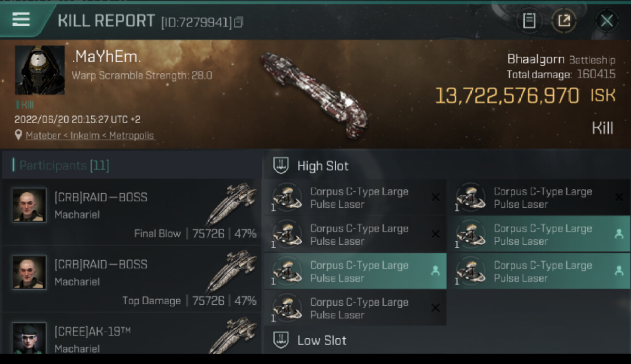Close the kill report window
631x364 pixels.
point(607,20)
